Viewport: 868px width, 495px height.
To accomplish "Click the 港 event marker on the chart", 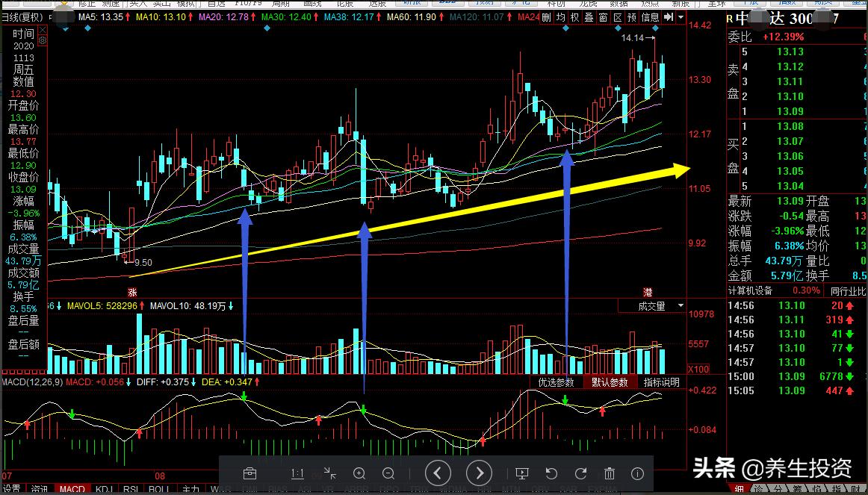I will pos(647,291).
